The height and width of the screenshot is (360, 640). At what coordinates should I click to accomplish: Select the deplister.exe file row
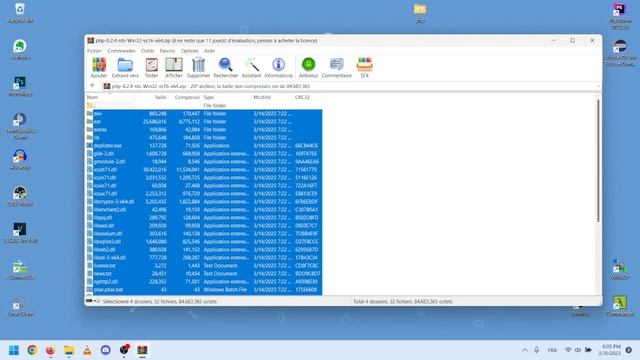point(204,145)
